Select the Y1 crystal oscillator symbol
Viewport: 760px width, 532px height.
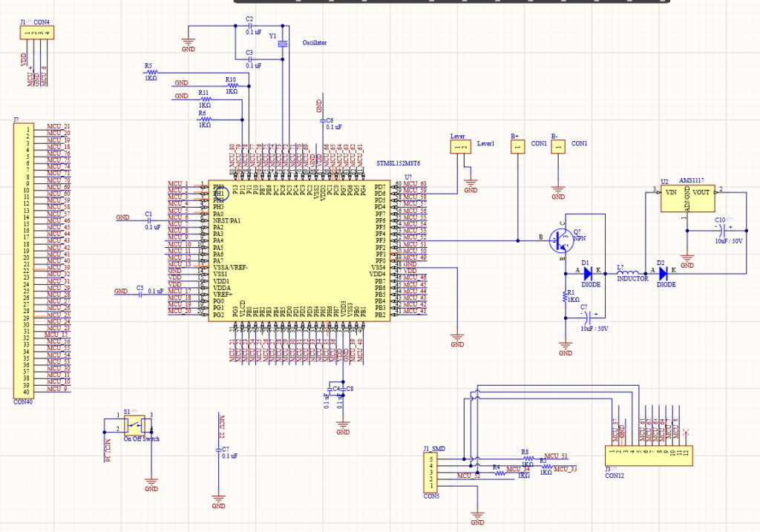[283, 44]
